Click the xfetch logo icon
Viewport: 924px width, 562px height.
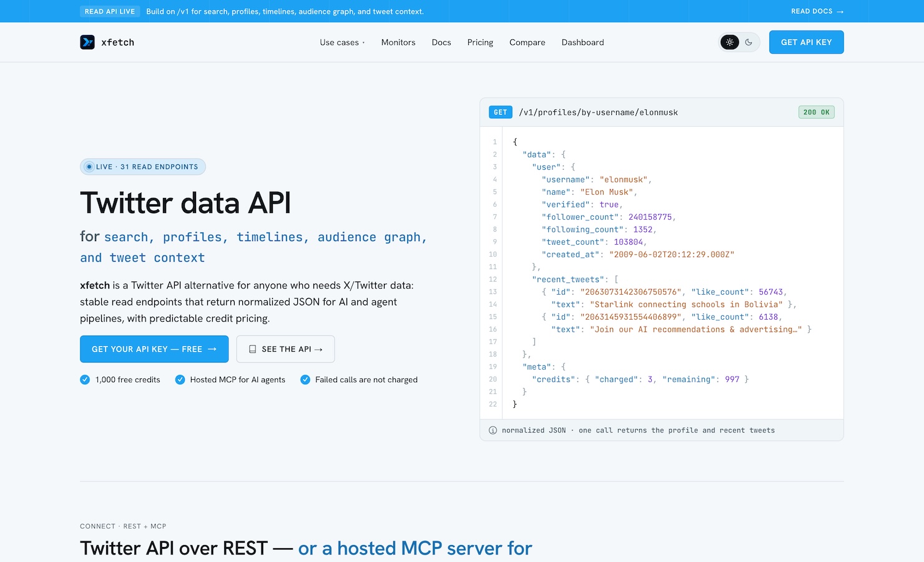(x=87, y=42)
